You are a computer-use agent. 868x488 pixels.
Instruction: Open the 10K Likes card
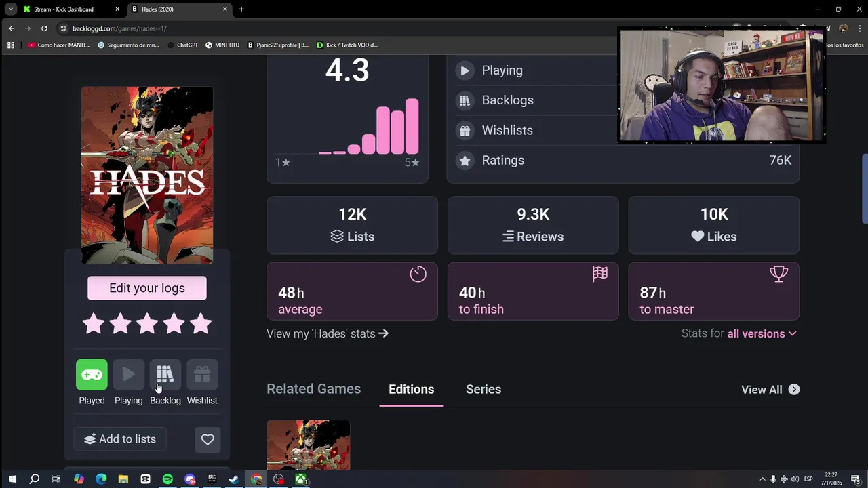point(714,225)
